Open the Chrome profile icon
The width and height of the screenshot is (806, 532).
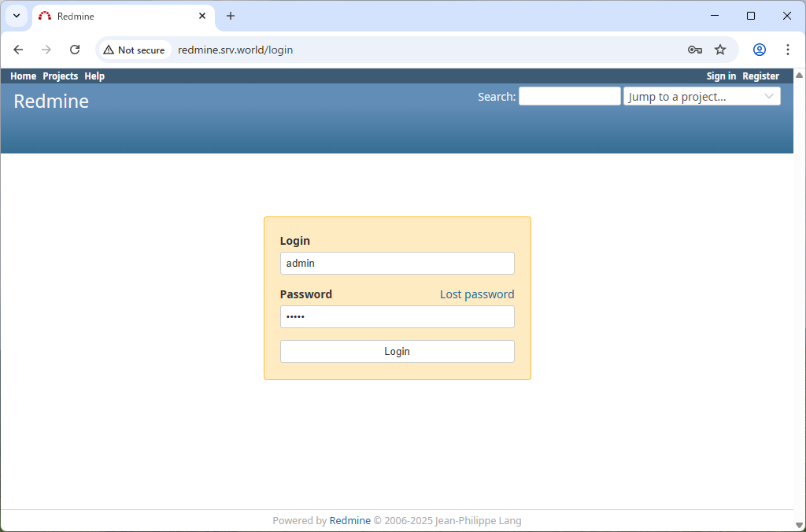pos(760,50)
